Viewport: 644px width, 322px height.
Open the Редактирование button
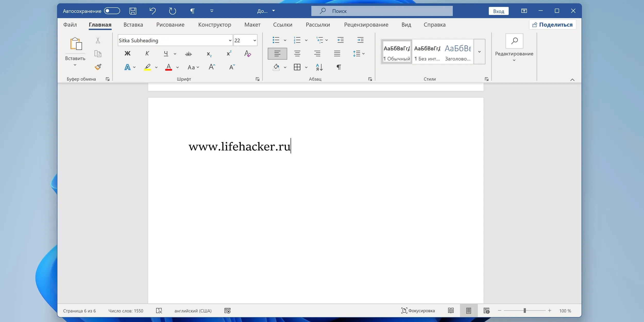click(x=514, y=48)
